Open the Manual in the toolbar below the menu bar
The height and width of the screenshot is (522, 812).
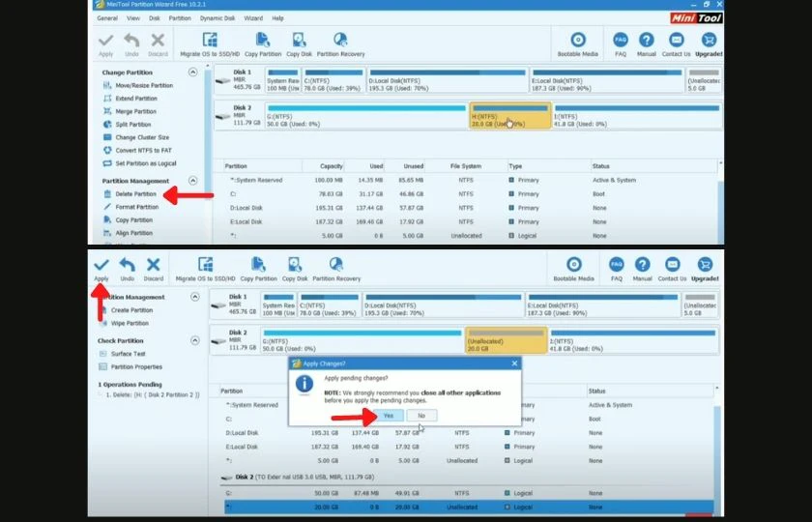point(647,44)
